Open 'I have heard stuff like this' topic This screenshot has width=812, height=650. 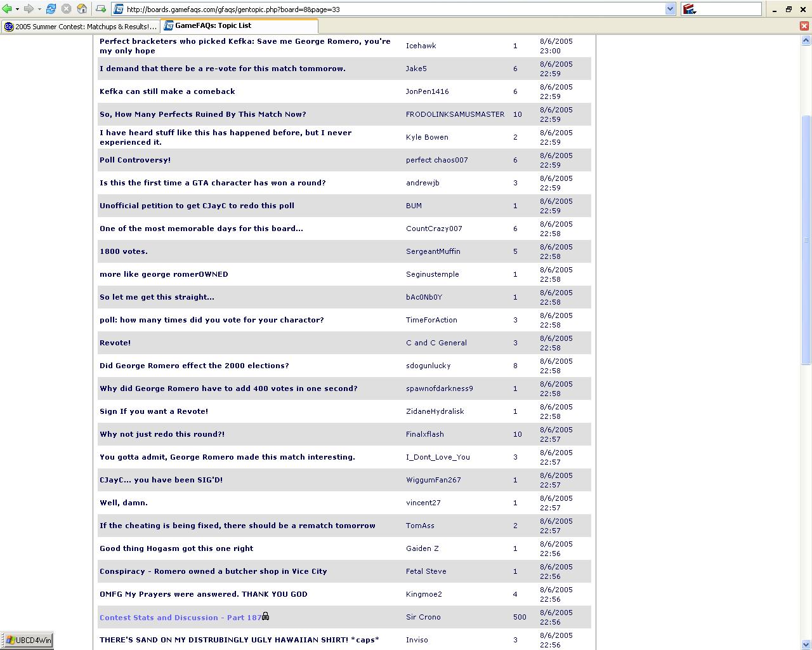(x=225, y=137)
